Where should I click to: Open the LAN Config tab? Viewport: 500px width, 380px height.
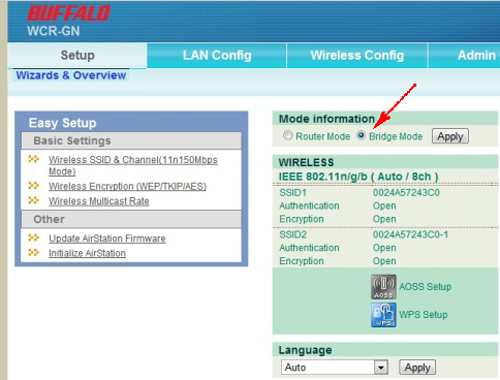217,55
